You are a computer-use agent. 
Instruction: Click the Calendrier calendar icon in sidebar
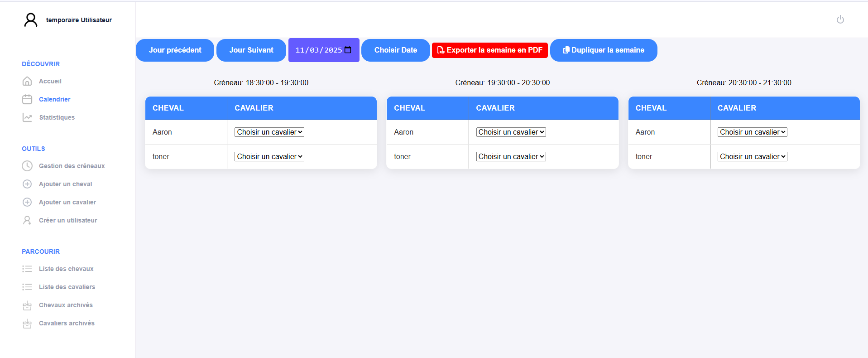pos(27,99)
